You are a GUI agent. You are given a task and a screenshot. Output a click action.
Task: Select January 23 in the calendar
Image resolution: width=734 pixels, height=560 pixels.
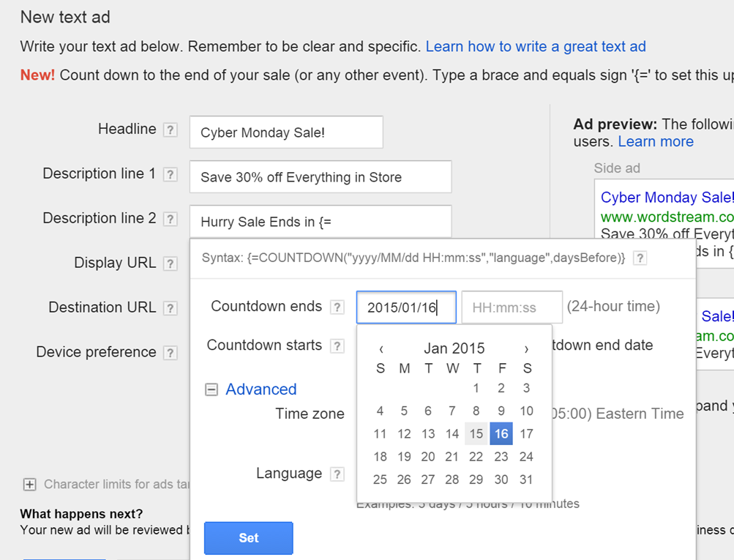pyautogui.click(x=501, y=457)
